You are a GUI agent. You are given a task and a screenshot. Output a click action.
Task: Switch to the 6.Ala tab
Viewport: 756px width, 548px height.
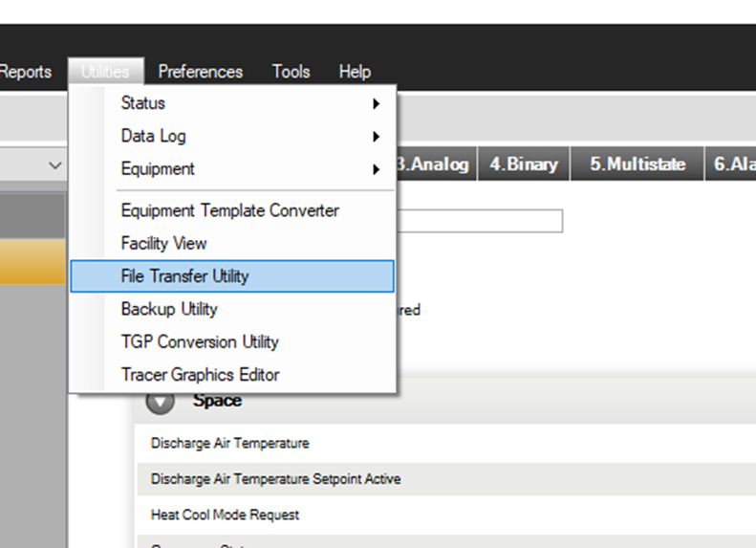click(731, 164)
